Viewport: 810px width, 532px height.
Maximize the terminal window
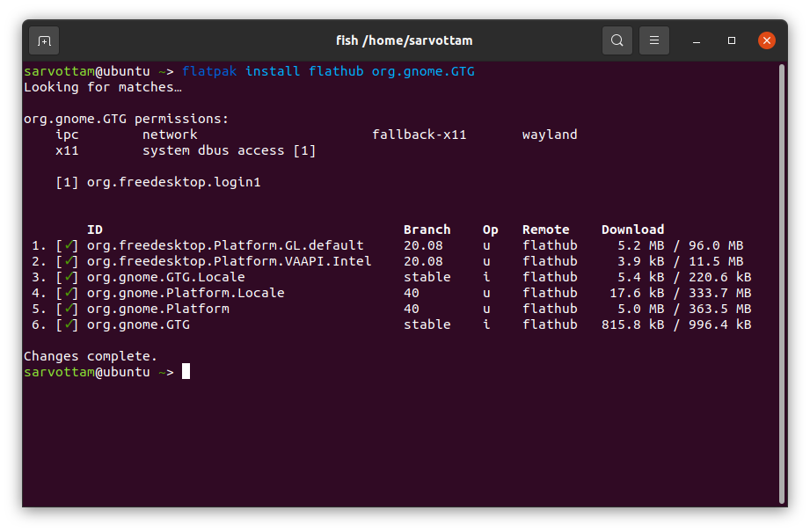[732, 40]
